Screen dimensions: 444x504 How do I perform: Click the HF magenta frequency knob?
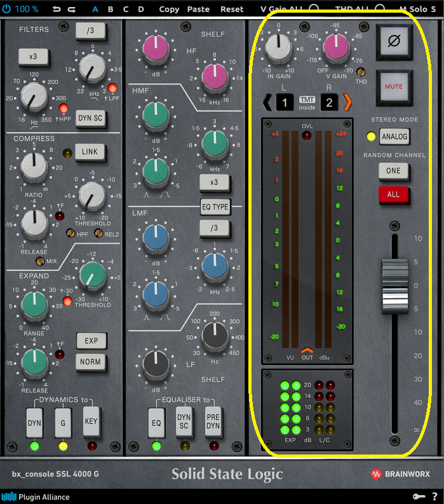(x=215, y=77)
